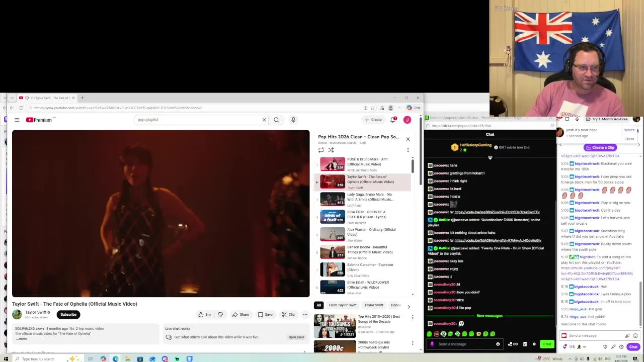Toggle playlist shuffle button
This screenshot has width=644, height=362.
[x=331, y=150]
